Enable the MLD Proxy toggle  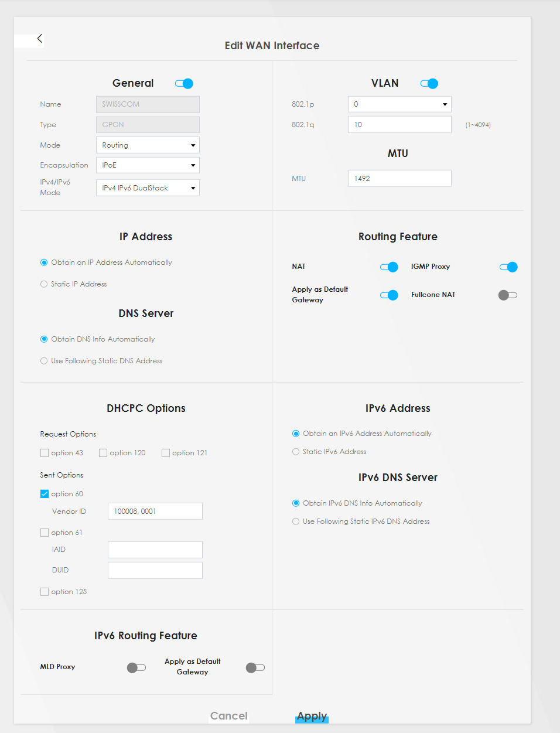coord(136,667)
